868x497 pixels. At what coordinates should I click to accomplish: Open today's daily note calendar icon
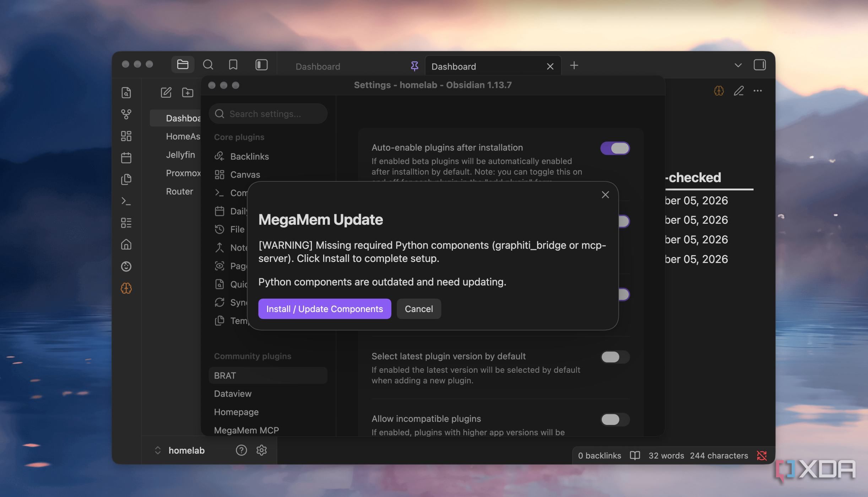pyautogui.click(x=126, y=158)
